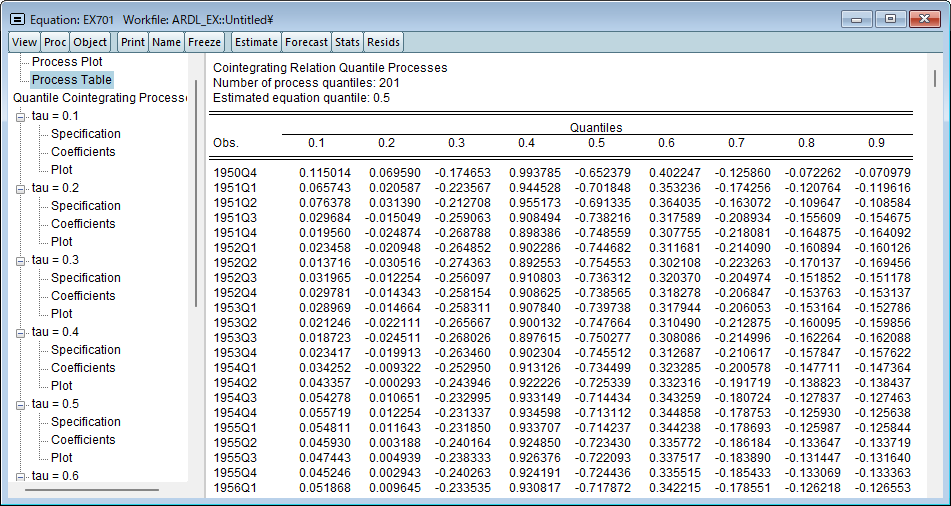951x506 pixels.
Task: Click the Estimate toolbar button
Action: pos(256,42)
